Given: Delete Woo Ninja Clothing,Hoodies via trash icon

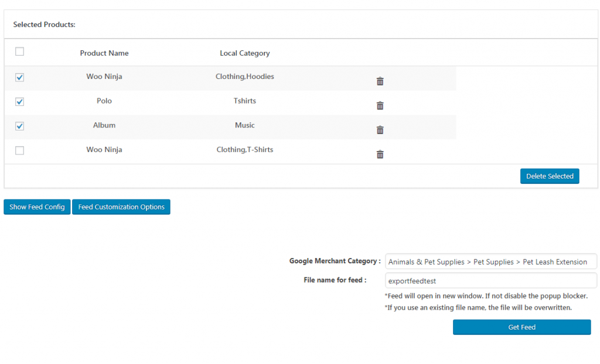Looking at the screenshot, I should pyautogui.click(x=380, y=81).
